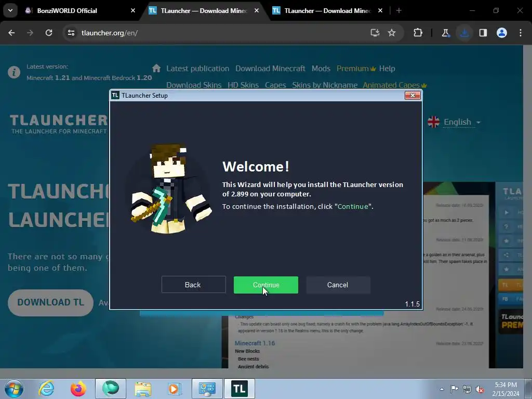Open the Windows Start menu
This screenshot has height=399, width=532.
click(x=14, y=389)
